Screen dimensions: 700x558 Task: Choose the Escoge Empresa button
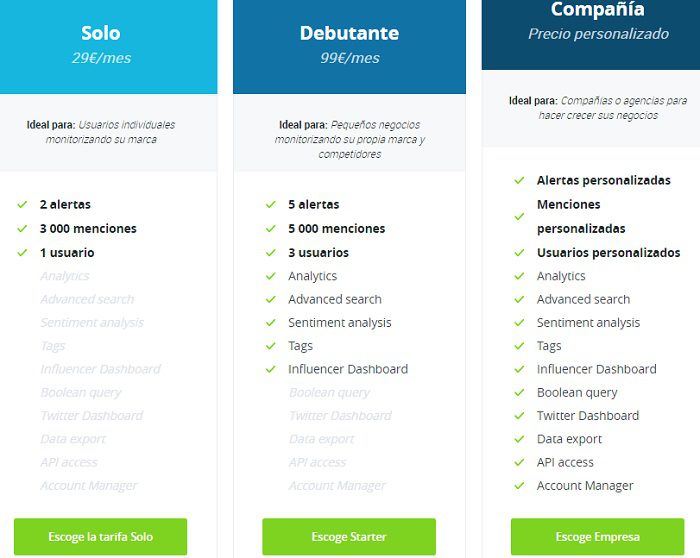(597, 537)
